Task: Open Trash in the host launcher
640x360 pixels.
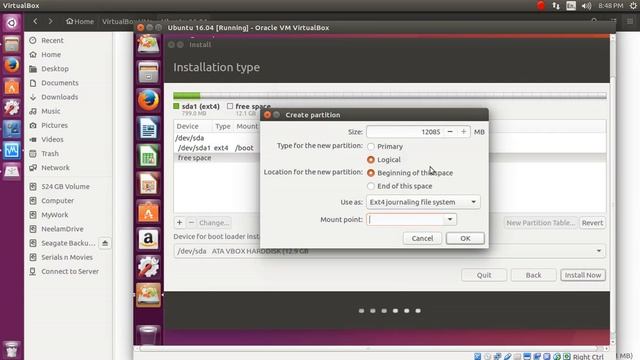Action: tap(11, 350)
